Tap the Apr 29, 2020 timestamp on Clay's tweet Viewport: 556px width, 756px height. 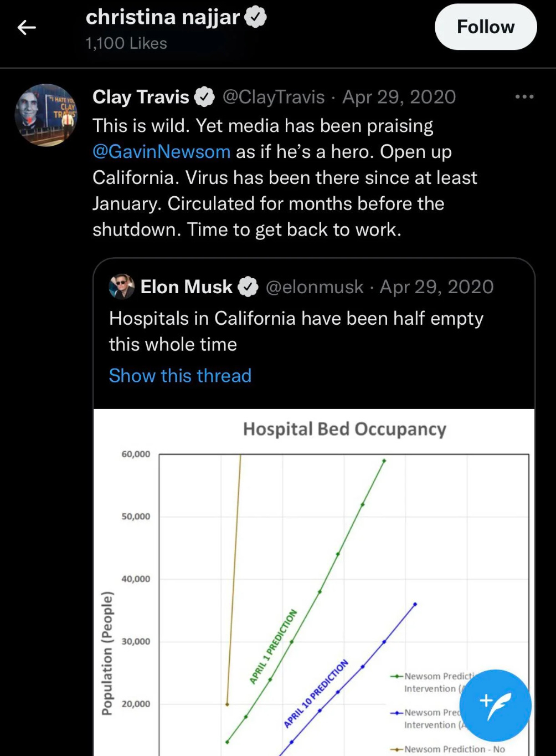tap(399, 97)
